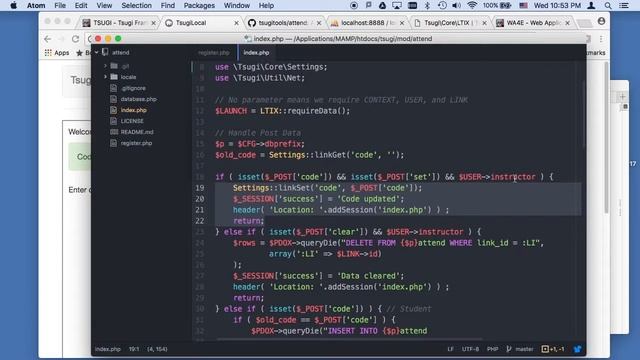Viewport: 640px width, 360px height.
Task: Click index.php file name in status bar
Action: click(x=108, y=349)
